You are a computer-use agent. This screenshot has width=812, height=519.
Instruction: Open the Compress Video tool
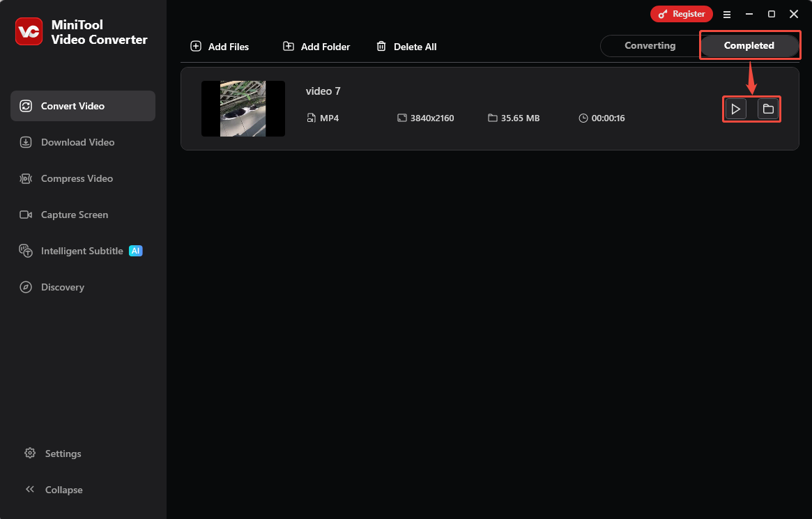(x=26, y=178)
